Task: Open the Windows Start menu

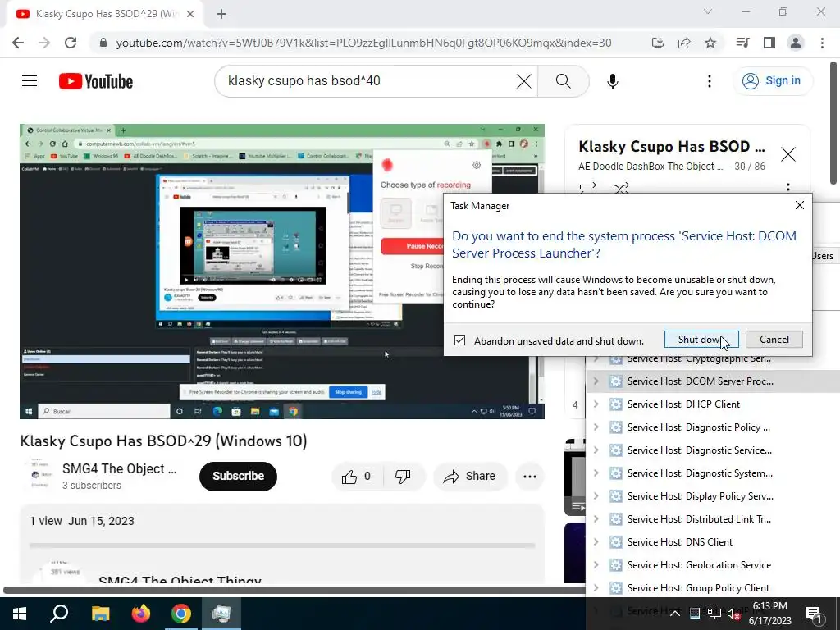Action: tap(20, 614)
